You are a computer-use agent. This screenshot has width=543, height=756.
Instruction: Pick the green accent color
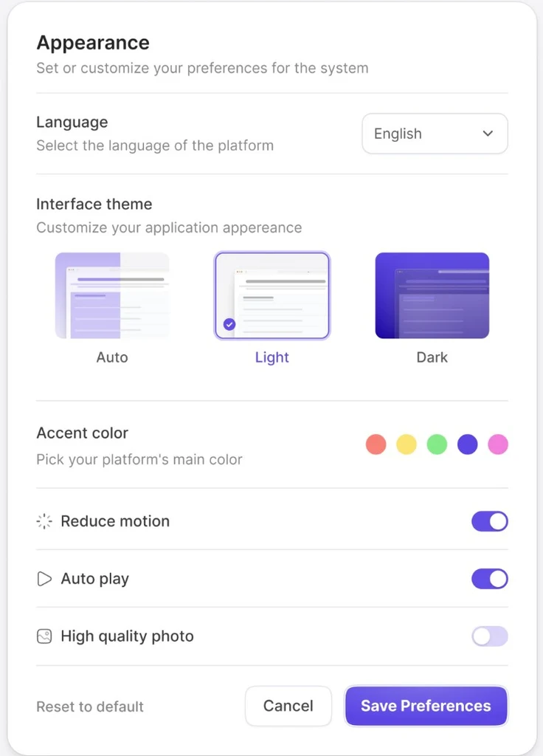(x=437, y=444)
